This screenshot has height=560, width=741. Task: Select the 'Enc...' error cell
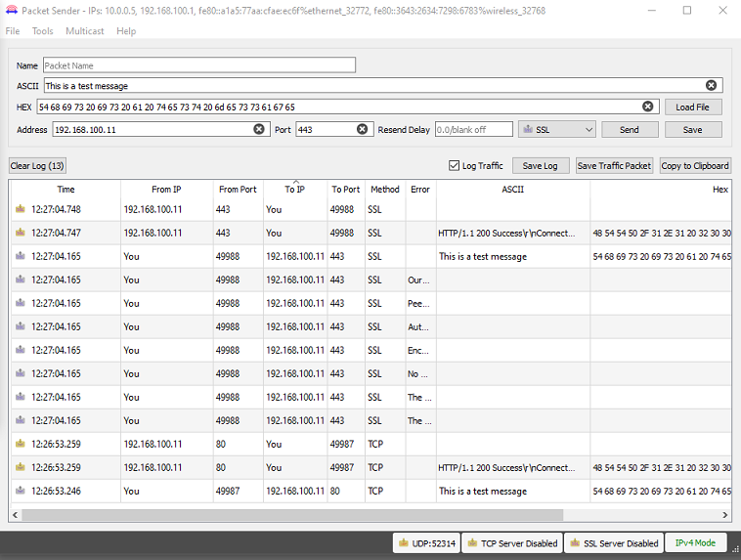[x=420, y=350]
